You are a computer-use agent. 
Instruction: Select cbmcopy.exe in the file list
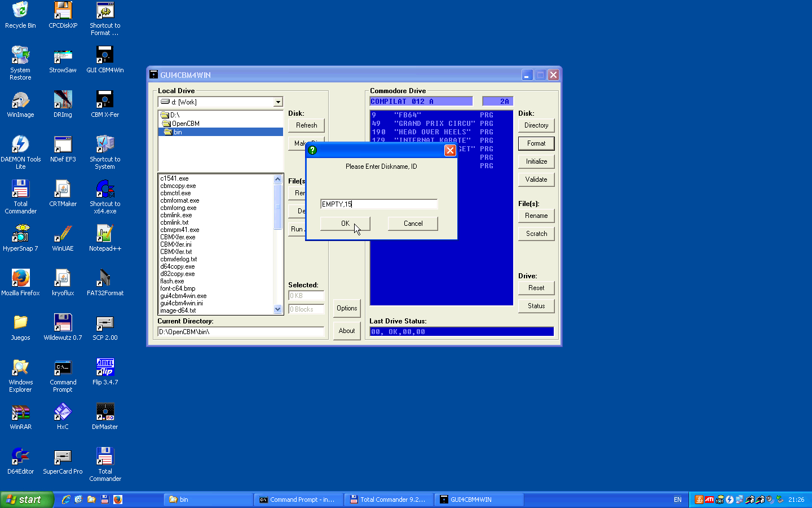[178, 186]
